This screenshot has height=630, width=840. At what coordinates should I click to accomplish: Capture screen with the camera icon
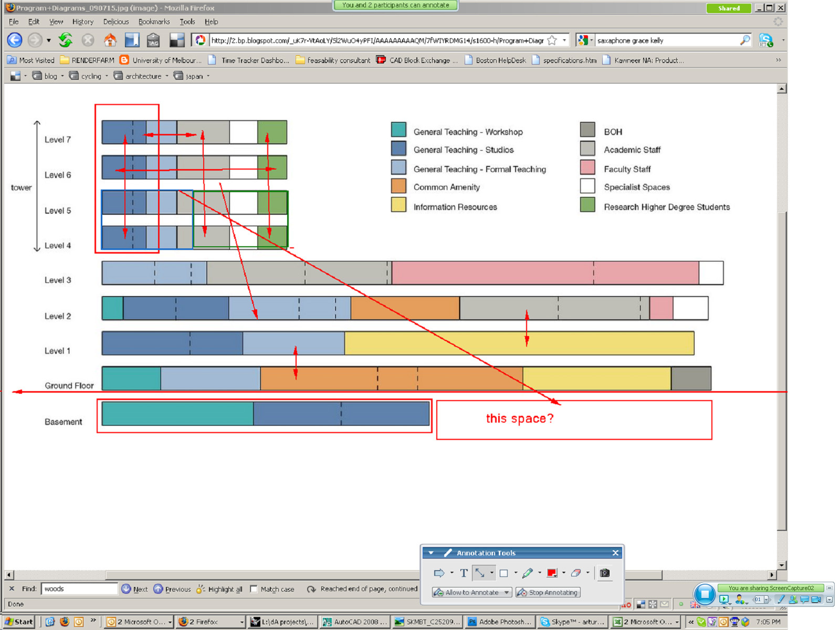tap(605, 573)
